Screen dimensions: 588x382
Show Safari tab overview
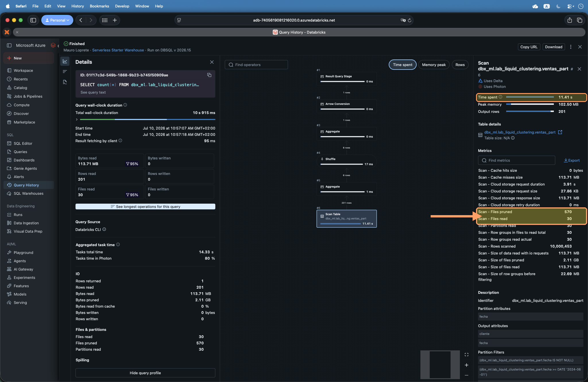(580, 20)
